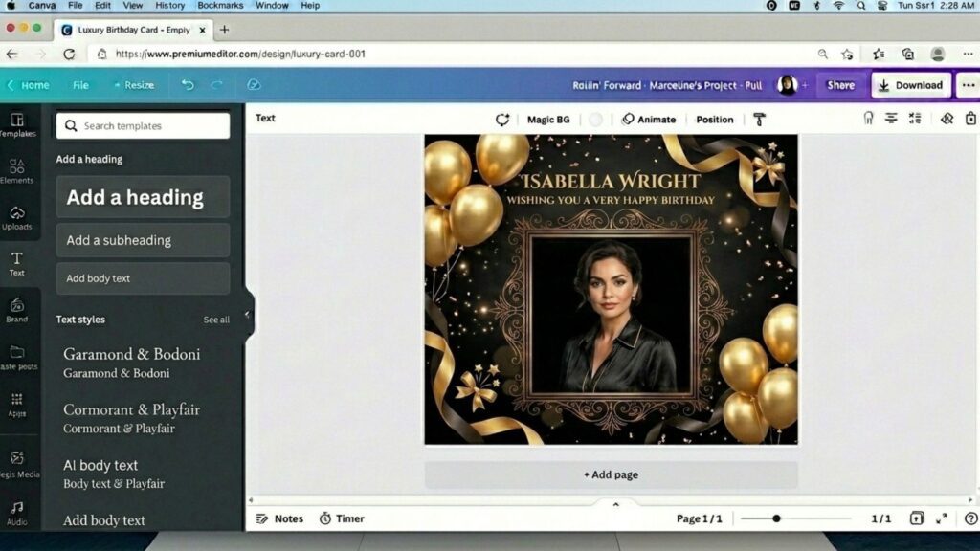Open Notes in the bottom bar

(x=280, y=518)
